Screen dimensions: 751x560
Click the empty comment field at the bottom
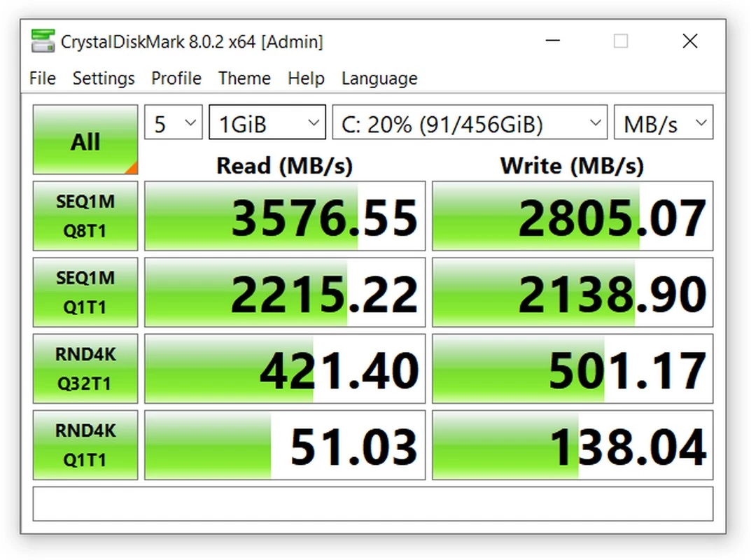pos(373,504)
